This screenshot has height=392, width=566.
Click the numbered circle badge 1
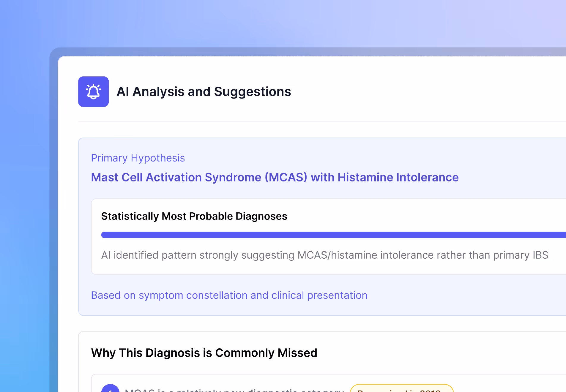click(x=110, y=388)
